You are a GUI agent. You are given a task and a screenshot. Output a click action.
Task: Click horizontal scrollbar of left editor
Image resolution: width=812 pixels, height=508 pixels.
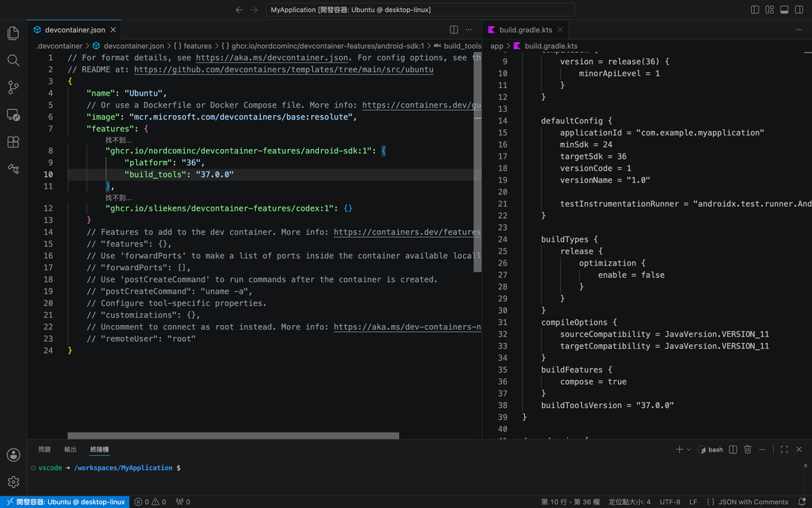tap(233, 436)
